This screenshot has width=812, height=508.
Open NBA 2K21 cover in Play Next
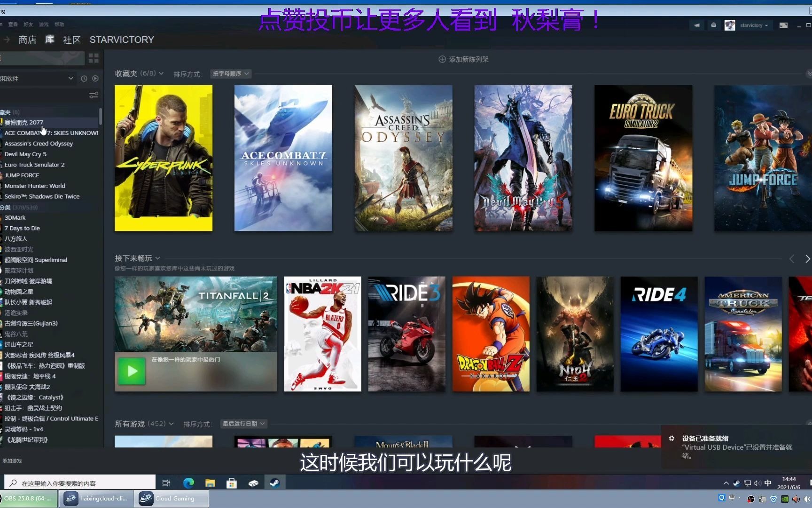pos(323,334)
